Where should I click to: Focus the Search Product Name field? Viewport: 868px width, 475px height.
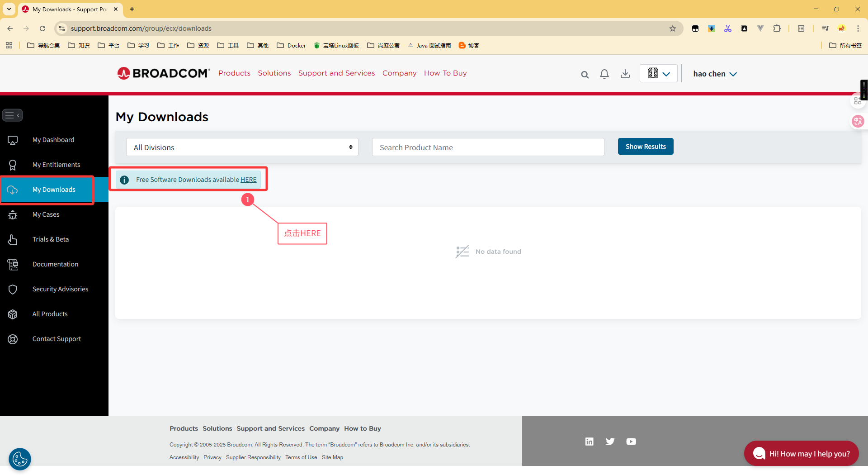(x=488, y=147)
